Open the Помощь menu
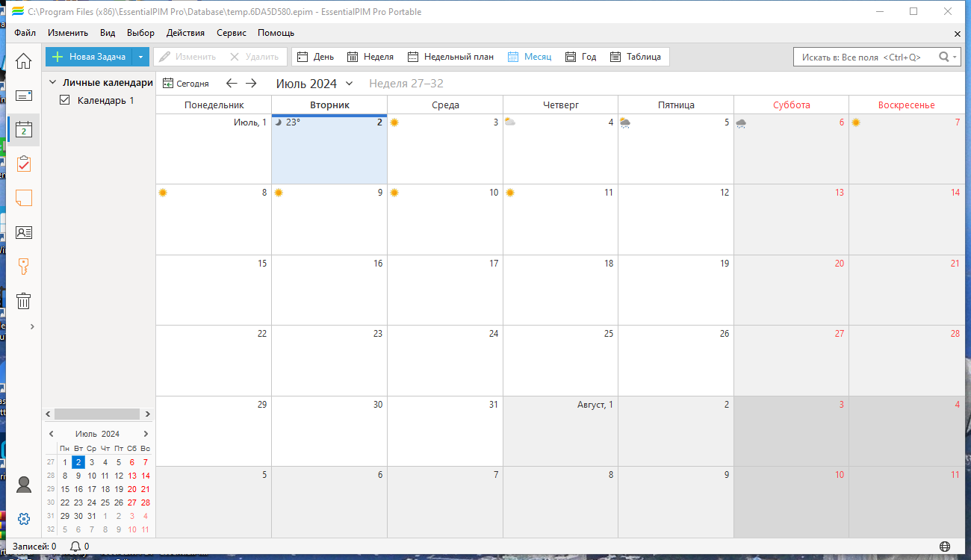Viewport: 971px width, 560px height. coord(276,33)
